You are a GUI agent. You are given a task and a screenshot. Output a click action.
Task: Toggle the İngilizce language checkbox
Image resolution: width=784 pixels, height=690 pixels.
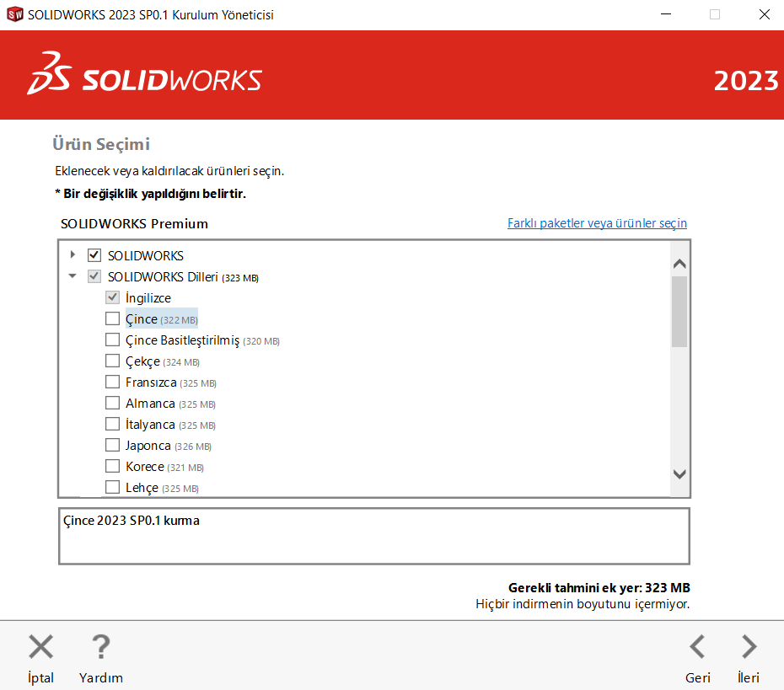pyautogui.click(x=112, y=297)
